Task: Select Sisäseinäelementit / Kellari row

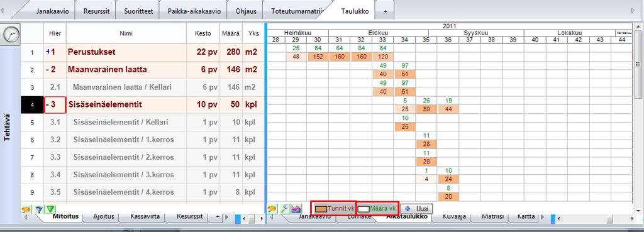Action: (142, 123)
